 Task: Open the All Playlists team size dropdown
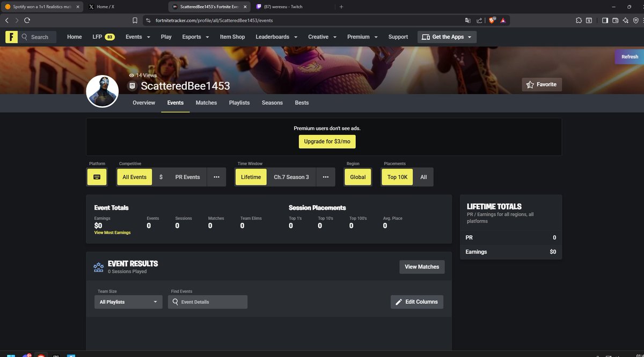(x=129, y=302)
